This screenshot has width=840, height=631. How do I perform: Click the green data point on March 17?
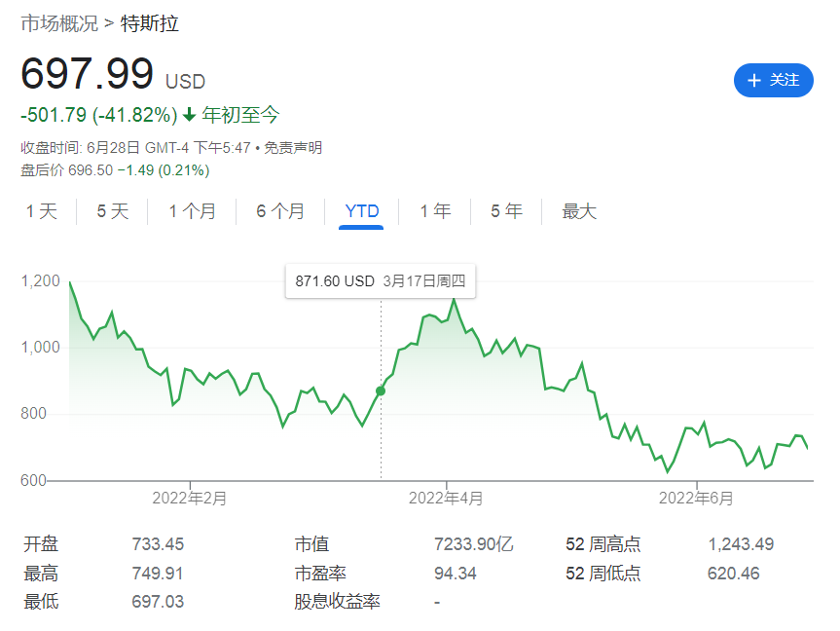(381, 391)
